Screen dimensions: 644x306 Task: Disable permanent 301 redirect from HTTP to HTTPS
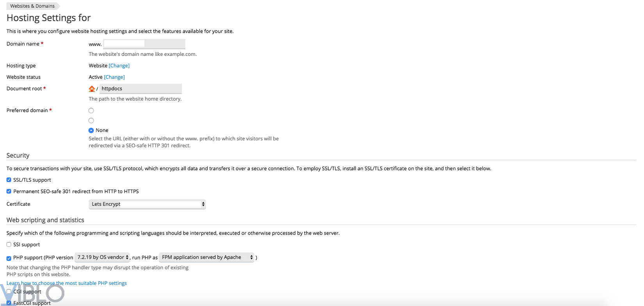pos(9,191)
